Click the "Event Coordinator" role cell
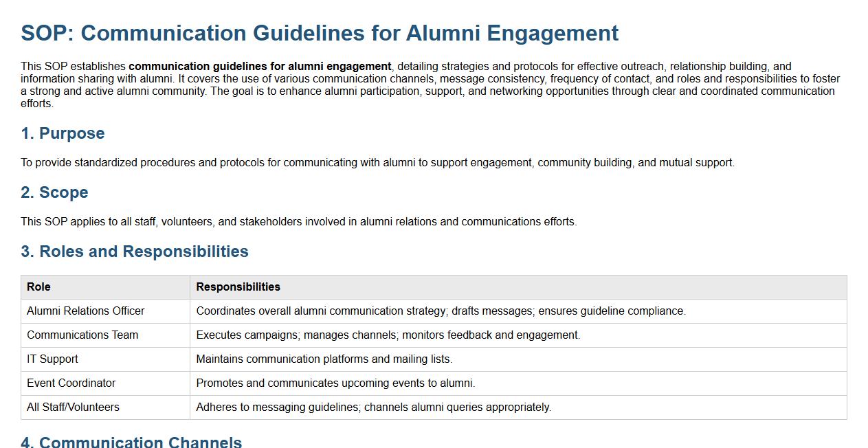868x448 pixels. [x=71, y=383]
